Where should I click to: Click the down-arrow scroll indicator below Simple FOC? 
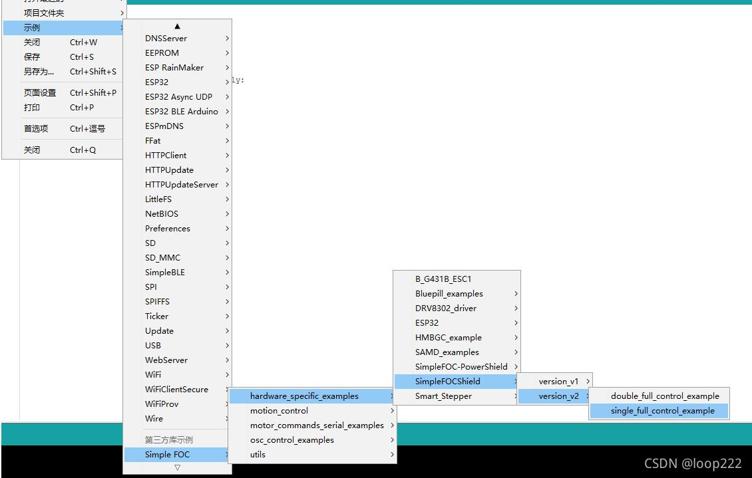click(x=177, y=467)
